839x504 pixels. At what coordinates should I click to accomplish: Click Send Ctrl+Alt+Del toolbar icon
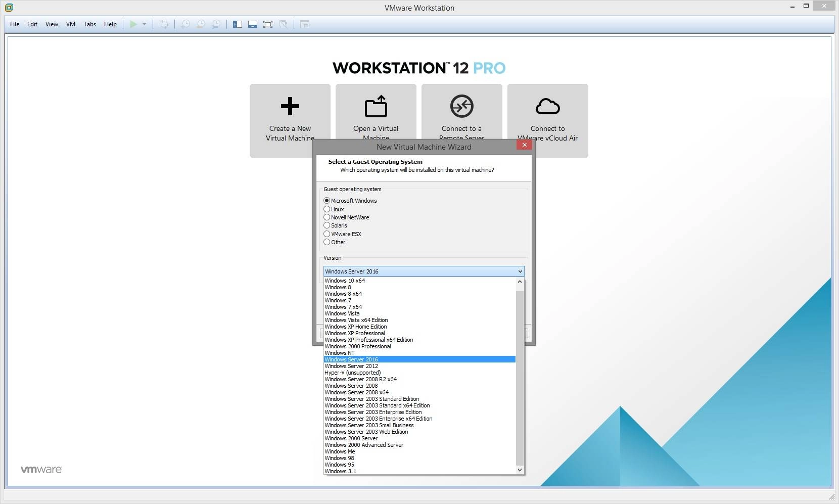pos(164,24)
